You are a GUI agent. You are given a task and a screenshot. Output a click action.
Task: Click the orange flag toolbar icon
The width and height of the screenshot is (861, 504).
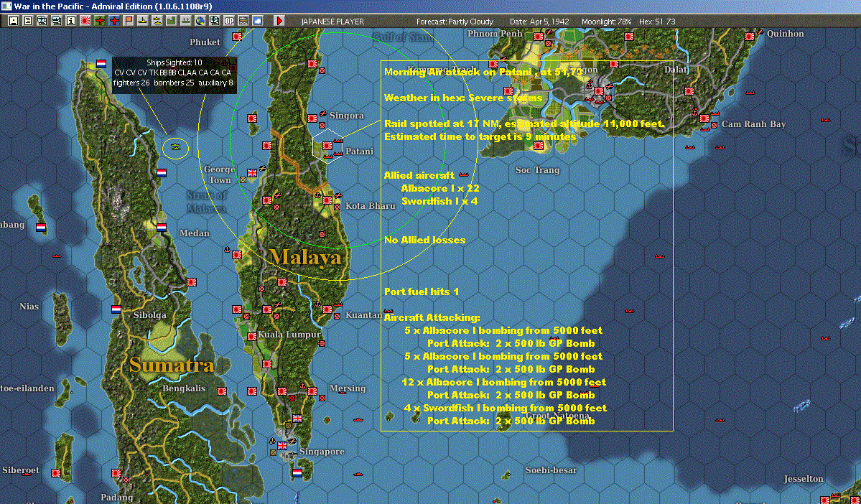click(x=129, y=21)
